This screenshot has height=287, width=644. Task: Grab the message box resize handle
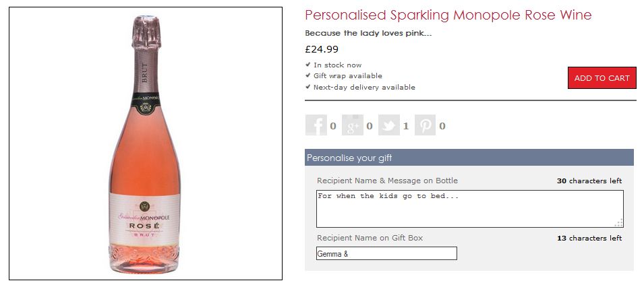tap(619, 222)
